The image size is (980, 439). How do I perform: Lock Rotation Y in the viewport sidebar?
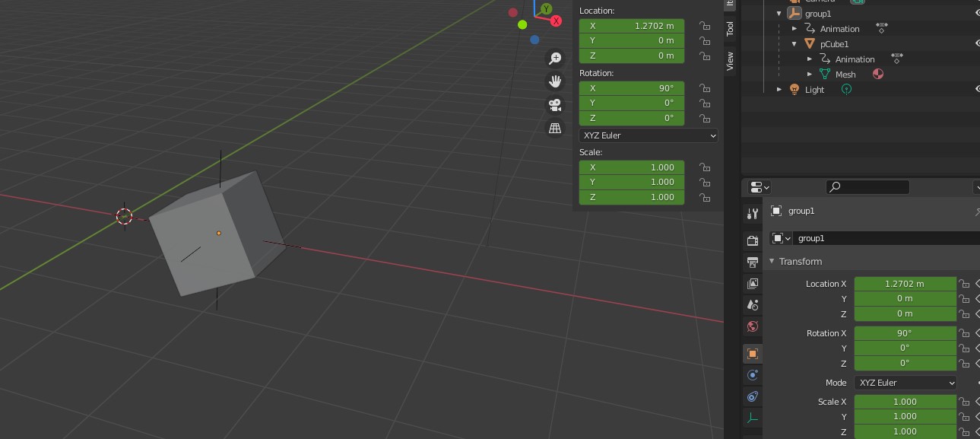(705, 103)
